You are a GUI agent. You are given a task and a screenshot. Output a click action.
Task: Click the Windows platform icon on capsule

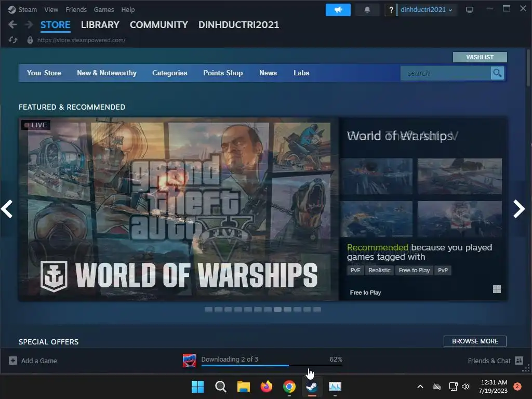coord(497,289)
